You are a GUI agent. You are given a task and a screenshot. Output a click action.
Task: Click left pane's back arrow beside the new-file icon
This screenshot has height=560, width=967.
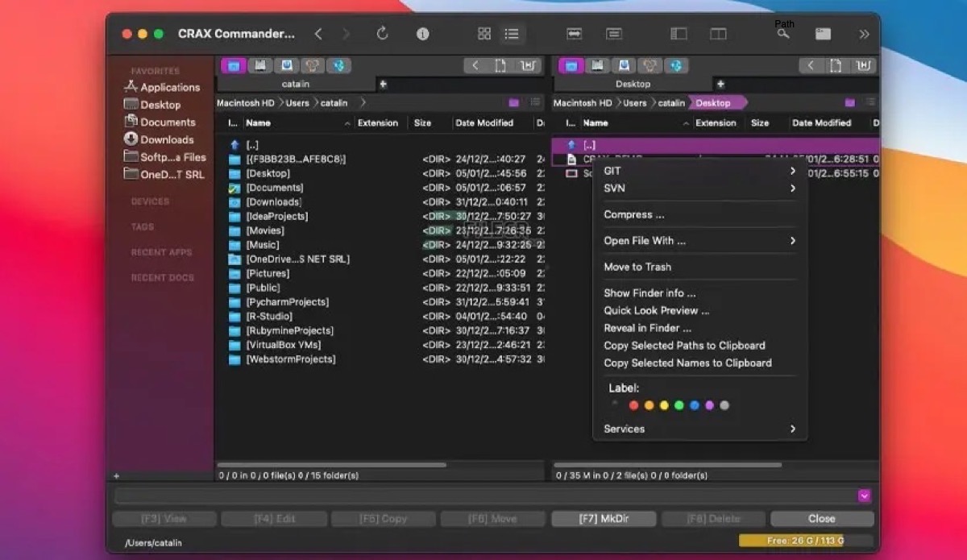[475, 65]
